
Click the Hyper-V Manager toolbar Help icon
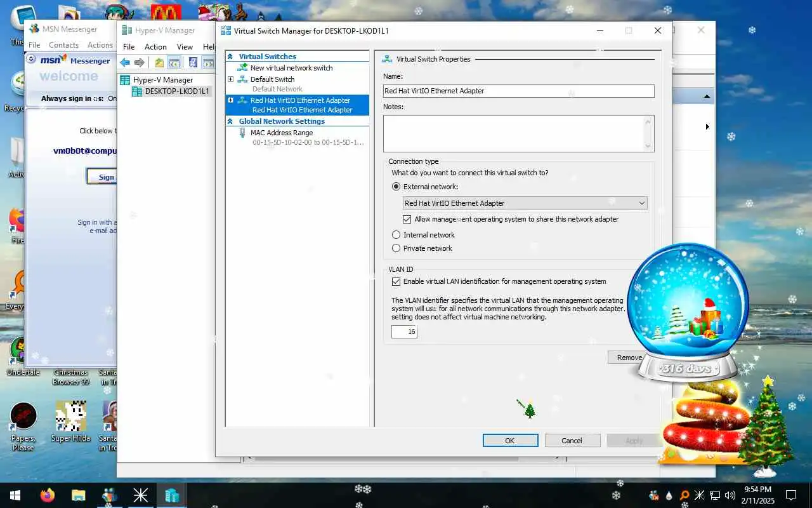[193, 62]
